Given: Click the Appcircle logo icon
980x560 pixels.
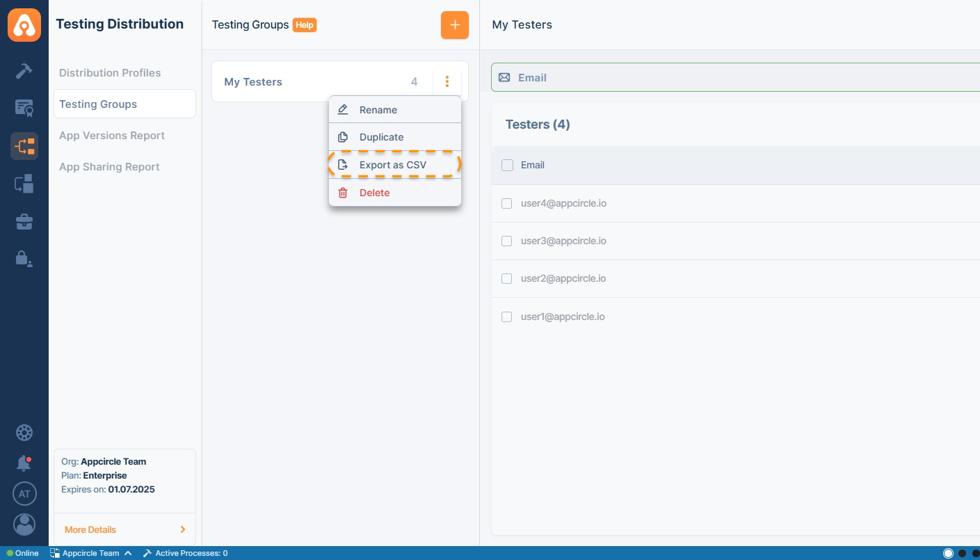Looking at the screenshot, I should [24, 25].
